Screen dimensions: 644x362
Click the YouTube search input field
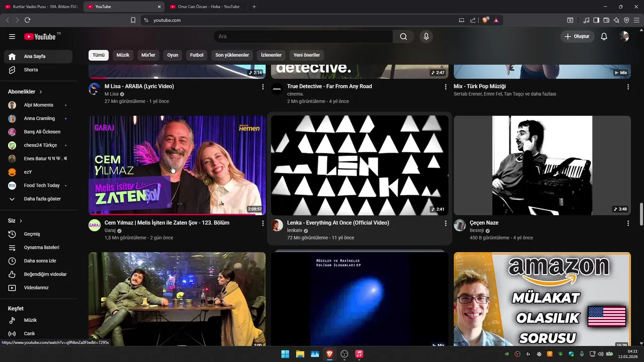tap(303, 37)
